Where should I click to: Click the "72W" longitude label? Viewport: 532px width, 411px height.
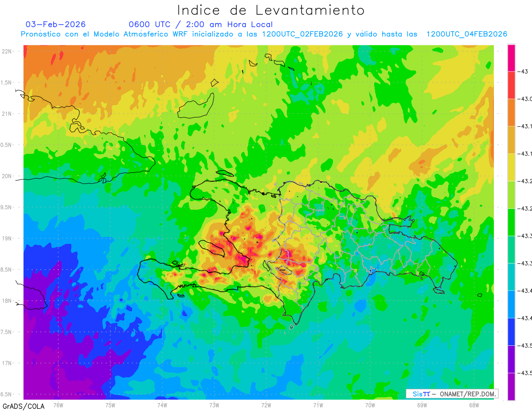point(266,405)
